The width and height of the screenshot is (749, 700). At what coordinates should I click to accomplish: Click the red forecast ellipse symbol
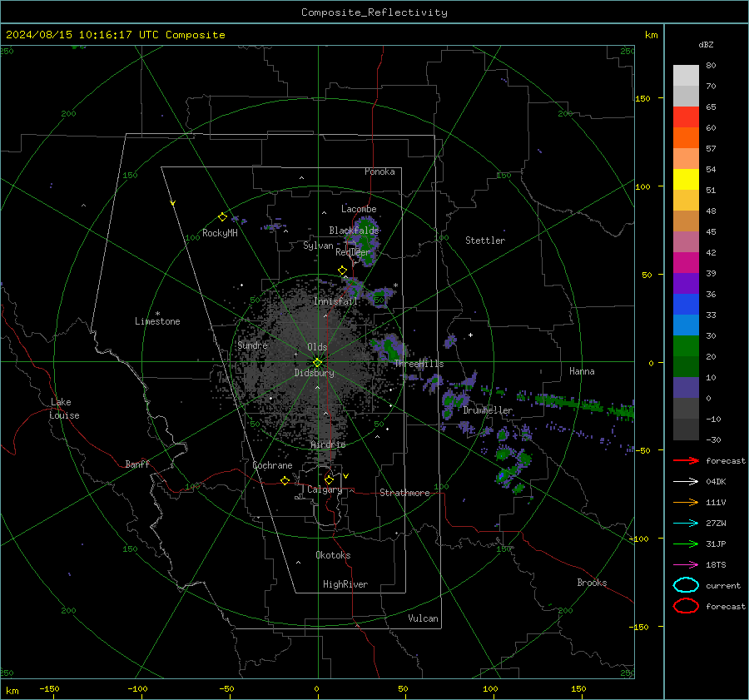[686, 606]
